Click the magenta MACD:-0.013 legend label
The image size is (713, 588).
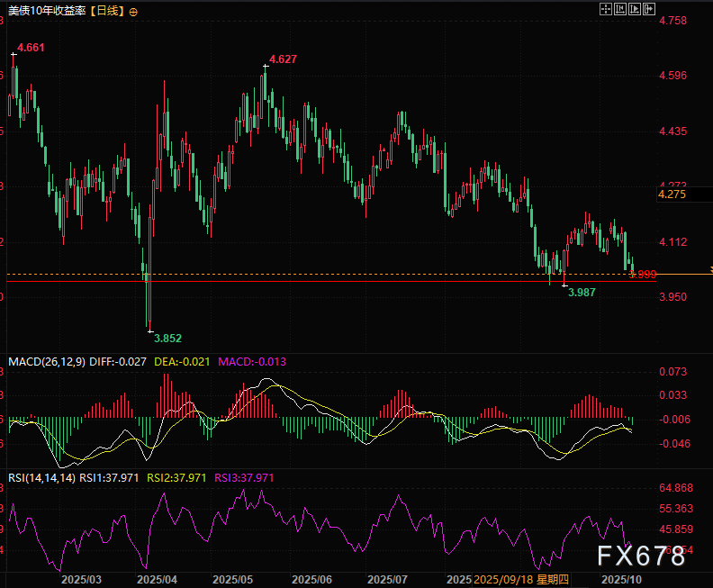[x=249, y=361]
